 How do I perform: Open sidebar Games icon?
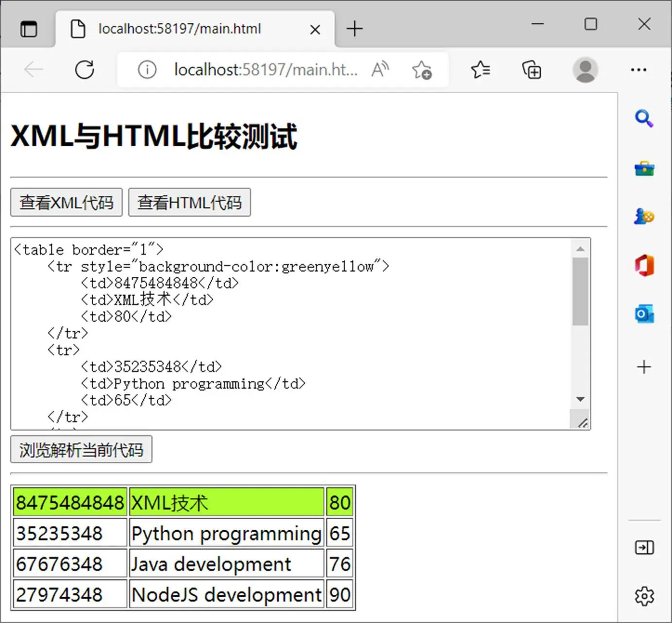tap(644, 216)
